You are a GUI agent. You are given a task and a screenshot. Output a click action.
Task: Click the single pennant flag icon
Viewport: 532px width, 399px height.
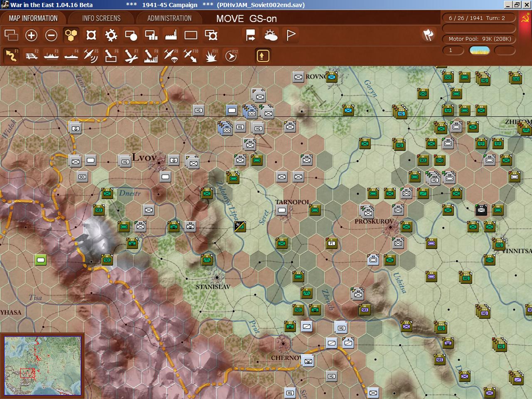[291, 35]
